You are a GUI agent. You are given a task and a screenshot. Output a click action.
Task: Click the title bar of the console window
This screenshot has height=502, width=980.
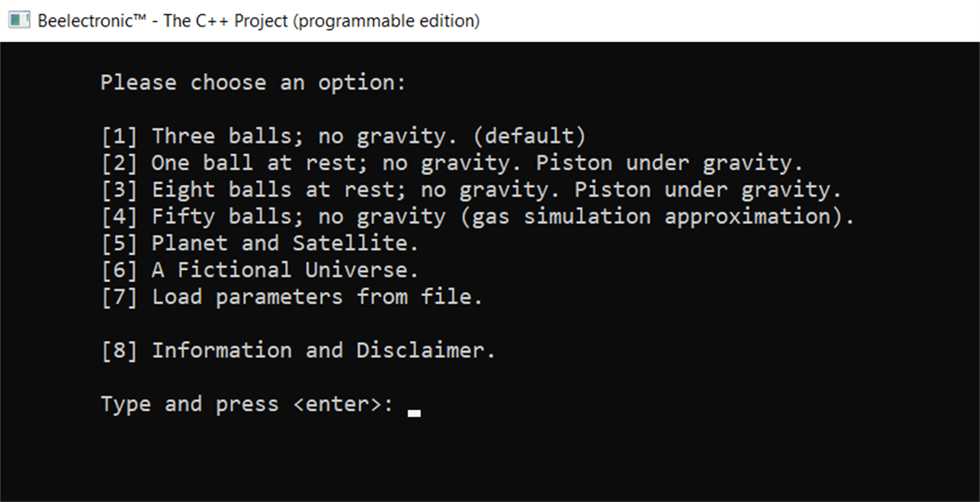(x=630, y=20)
